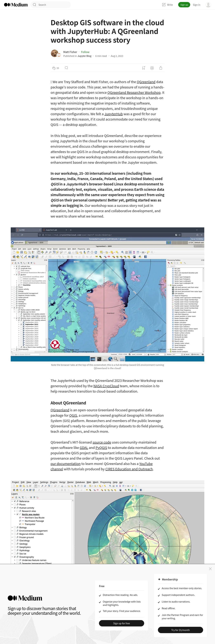
Task: Collapse the Arctic sea routes arrow
Action: click(x=15, y=514)
